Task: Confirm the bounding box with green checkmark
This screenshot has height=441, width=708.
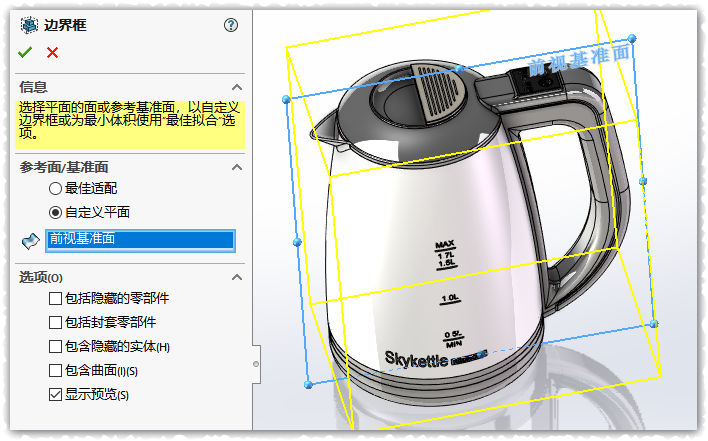Action: 25,52
